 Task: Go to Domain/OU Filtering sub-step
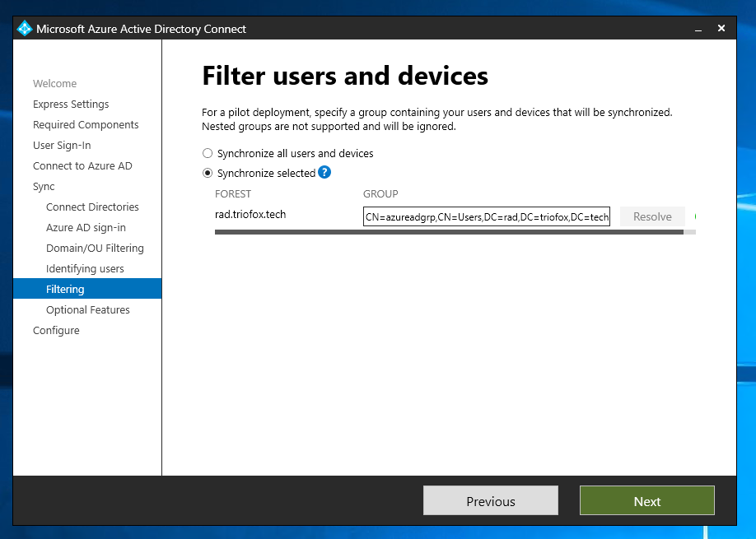95,248
